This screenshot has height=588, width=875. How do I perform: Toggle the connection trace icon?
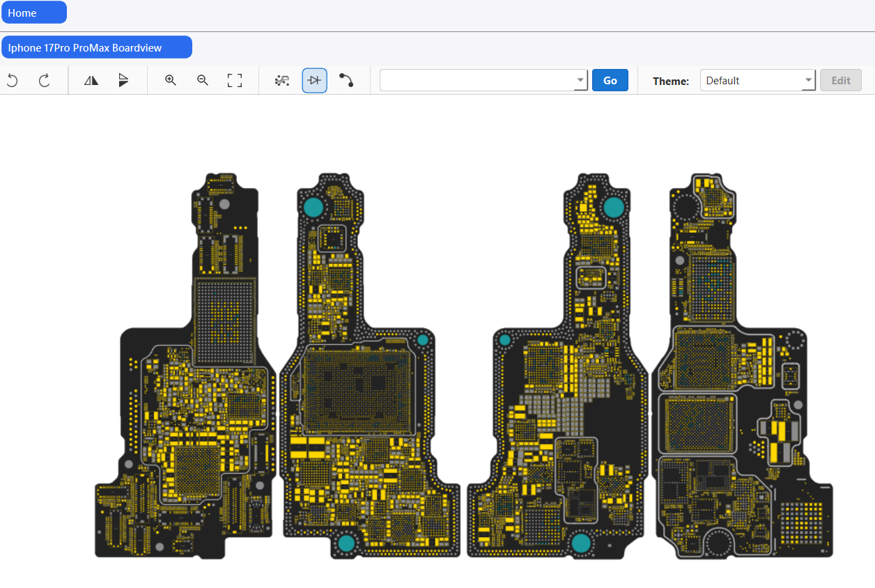point(346,80)
